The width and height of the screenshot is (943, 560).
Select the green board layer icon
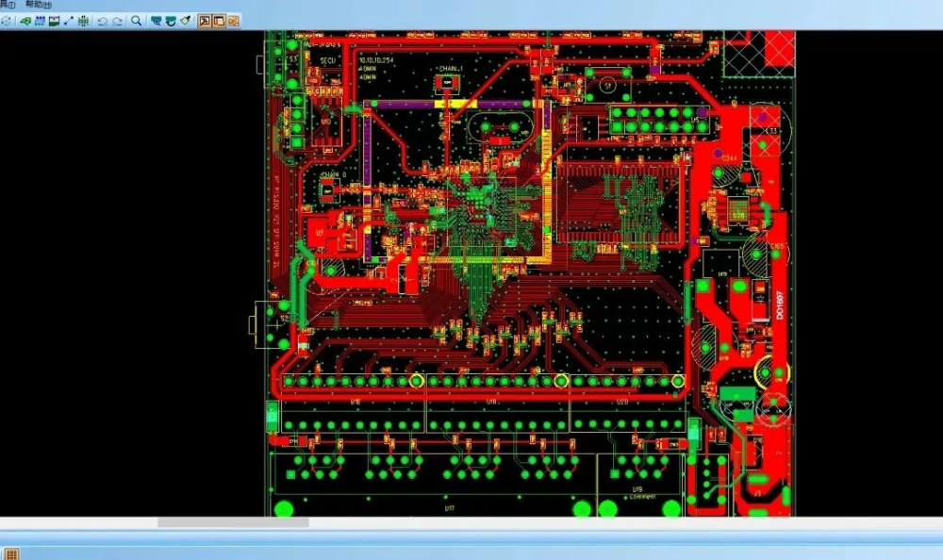[25, 21]
